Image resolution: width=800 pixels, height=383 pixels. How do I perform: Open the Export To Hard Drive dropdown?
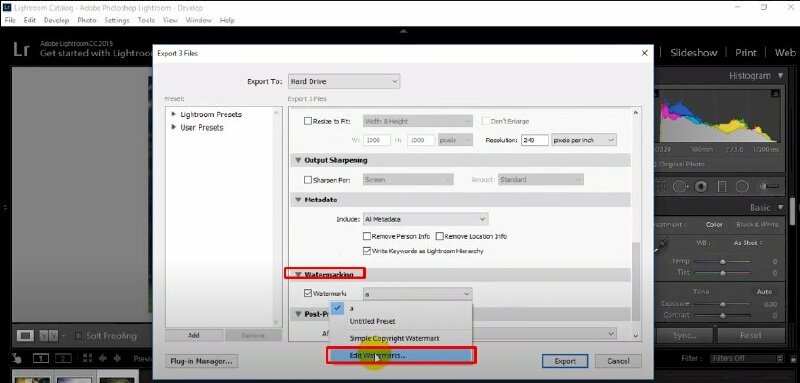click(344, 82)
